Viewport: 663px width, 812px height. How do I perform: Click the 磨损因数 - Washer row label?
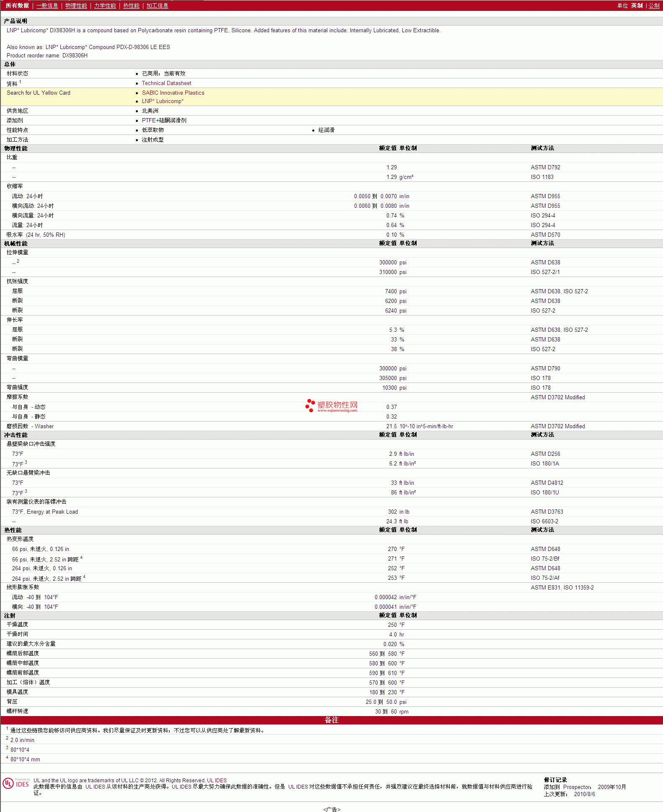30,427
